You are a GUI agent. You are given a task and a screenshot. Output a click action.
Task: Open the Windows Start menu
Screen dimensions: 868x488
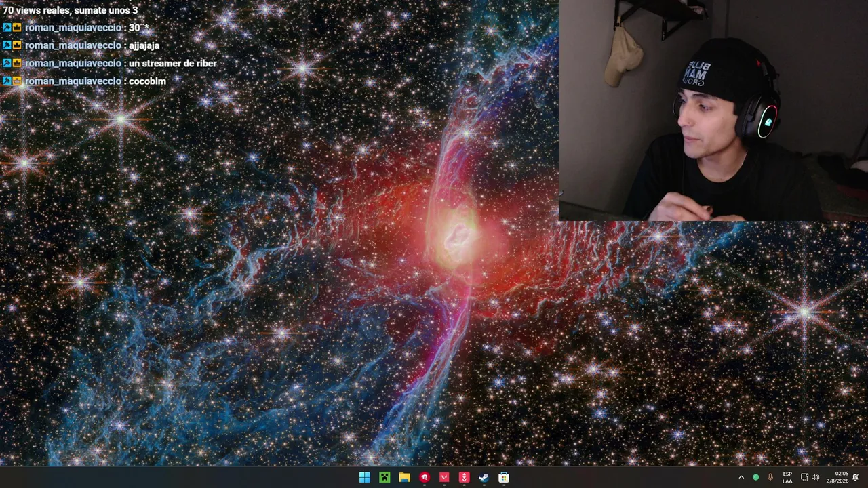[364, 478]
